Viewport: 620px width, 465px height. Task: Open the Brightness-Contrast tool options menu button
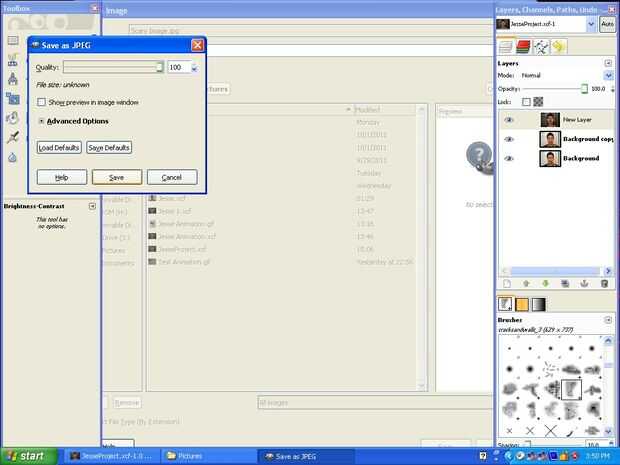pyautogui.click(x=92, y=206)
